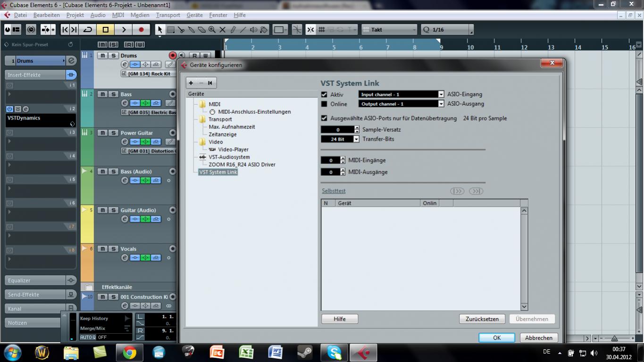Screen dimensions: 644x362
Task: Bypass the VSTDynamics insert power toggle
Action: click(x=9, y=109)
